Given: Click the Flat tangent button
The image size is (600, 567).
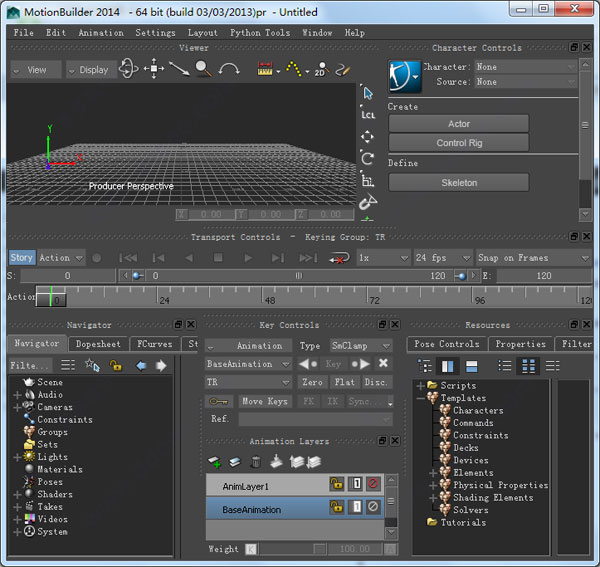Looking at the screenshot, I should coord(344,382).
